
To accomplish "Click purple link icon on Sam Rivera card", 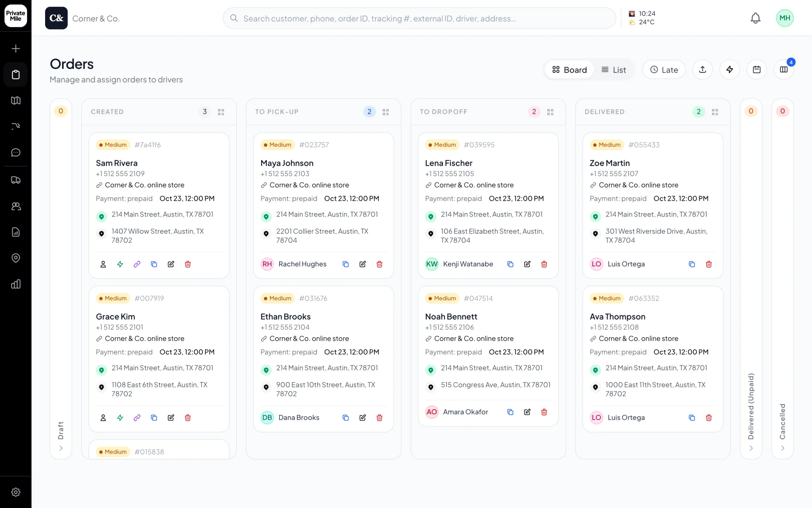I will tap(137, 264).
